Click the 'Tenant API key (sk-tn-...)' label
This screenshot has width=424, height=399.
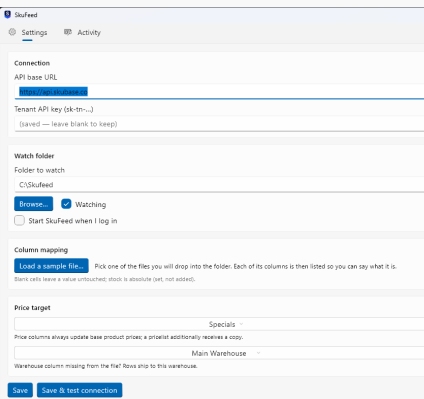(54, 109)
